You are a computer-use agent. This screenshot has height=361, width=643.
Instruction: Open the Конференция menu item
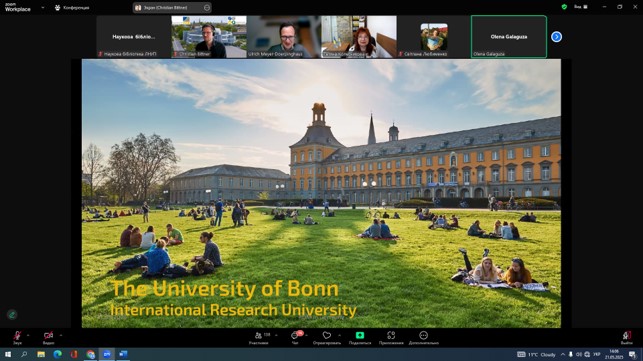pyautogui.click(x=72, y=7)
